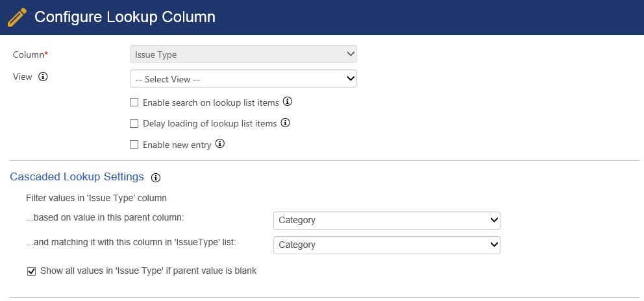
Task: Click the pencil edit icon in header
Action: tap(18, 17)
